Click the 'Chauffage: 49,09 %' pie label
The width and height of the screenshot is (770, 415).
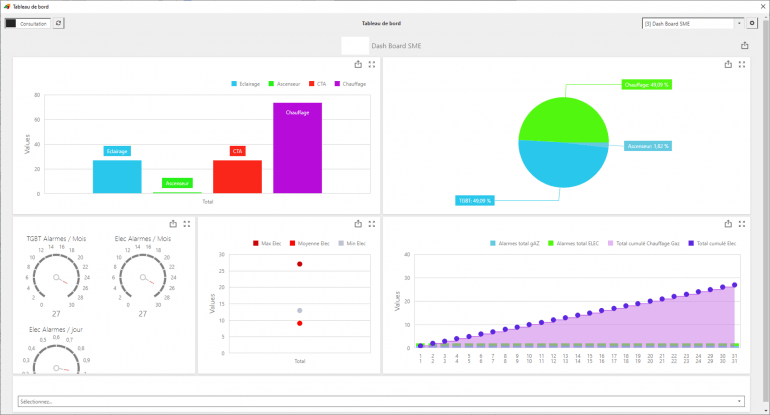(x=646, y=84)
